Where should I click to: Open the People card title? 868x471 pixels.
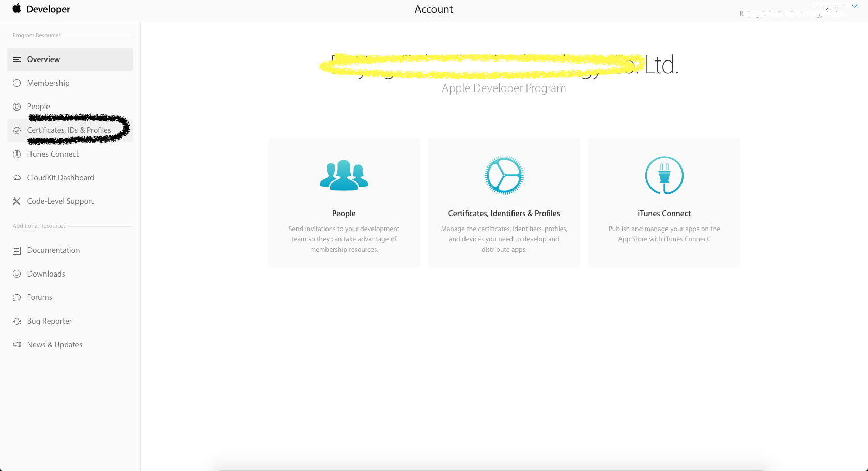344,214
